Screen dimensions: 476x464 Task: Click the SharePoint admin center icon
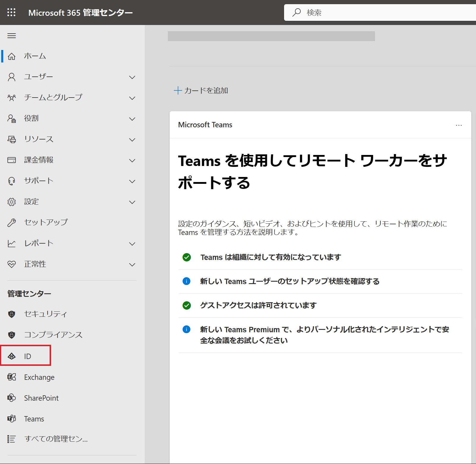coord(12,398)
